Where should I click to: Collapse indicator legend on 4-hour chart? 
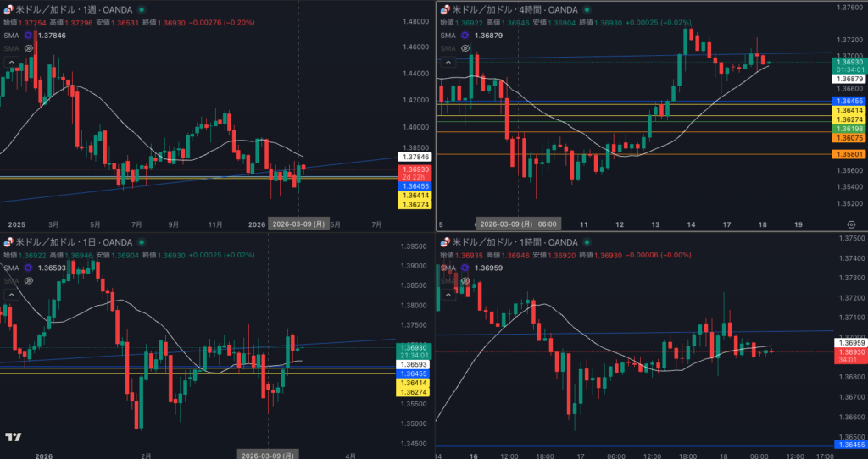[x=447, y=64]
